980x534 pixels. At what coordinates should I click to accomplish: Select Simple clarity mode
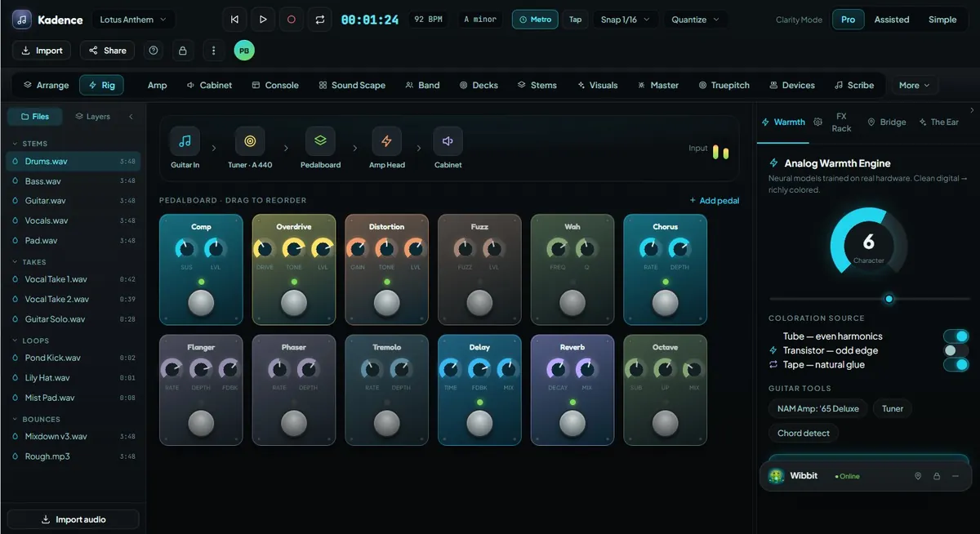point(942,20)
